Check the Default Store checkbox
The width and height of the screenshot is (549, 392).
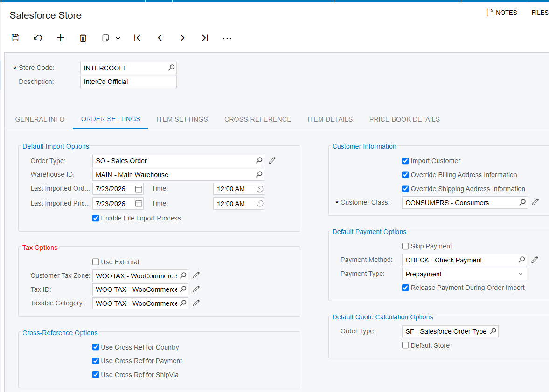click(405, 345)
